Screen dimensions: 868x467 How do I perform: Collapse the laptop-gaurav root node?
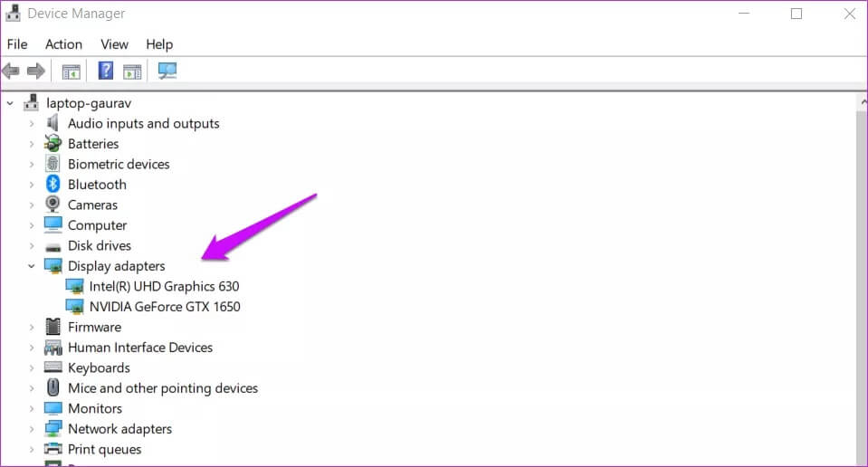10,103
